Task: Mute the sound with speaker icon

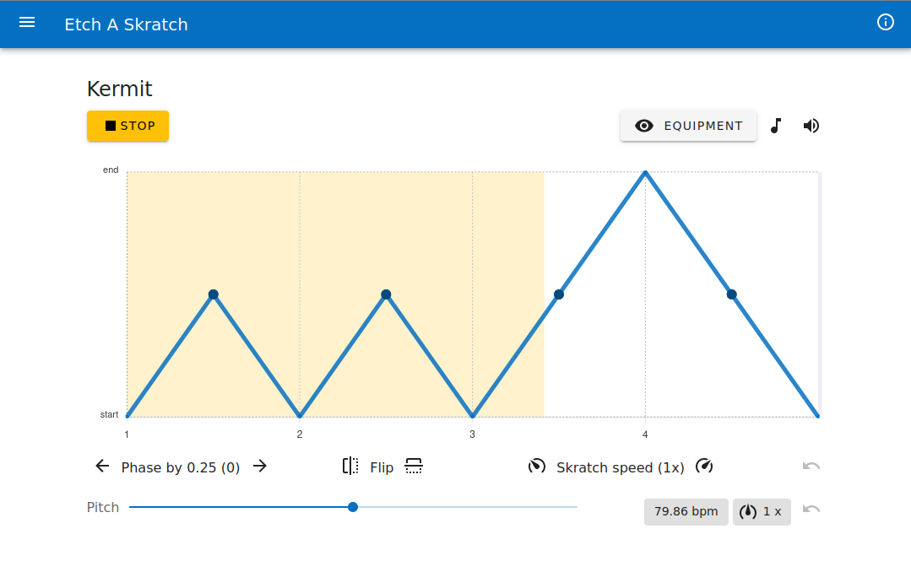Action: pos(811,126)
